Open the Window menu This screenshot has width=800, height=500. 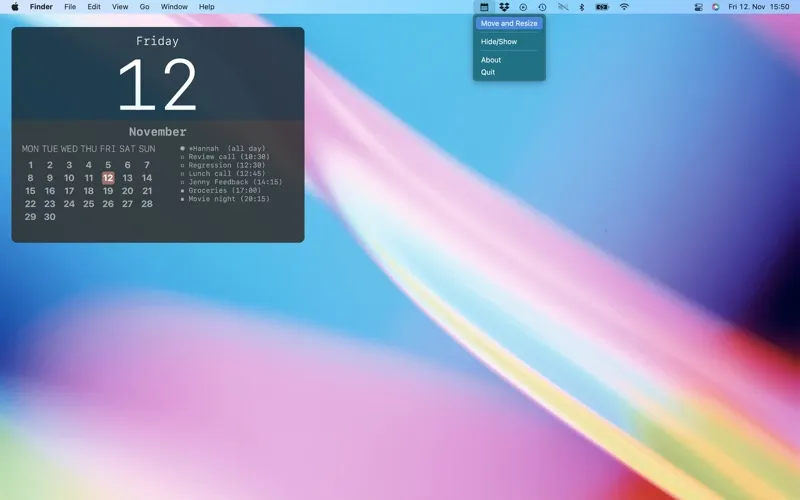click(x=174, y=7)
